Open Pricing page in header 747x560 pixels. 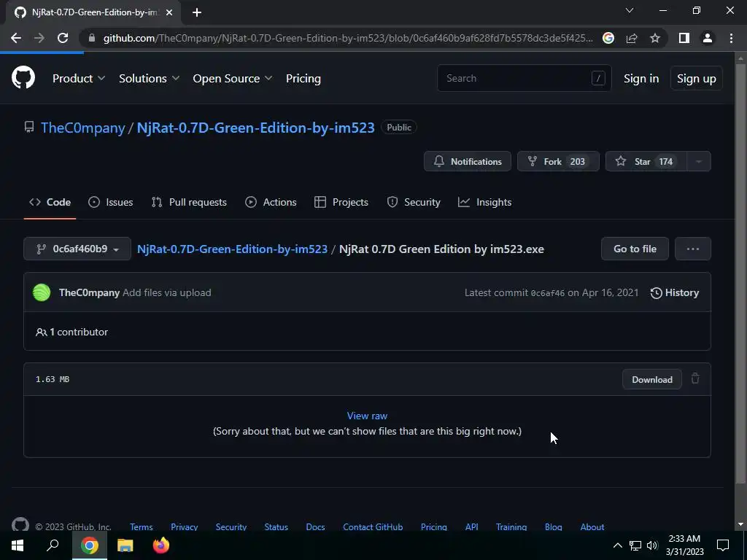click(x=303, y=79)
